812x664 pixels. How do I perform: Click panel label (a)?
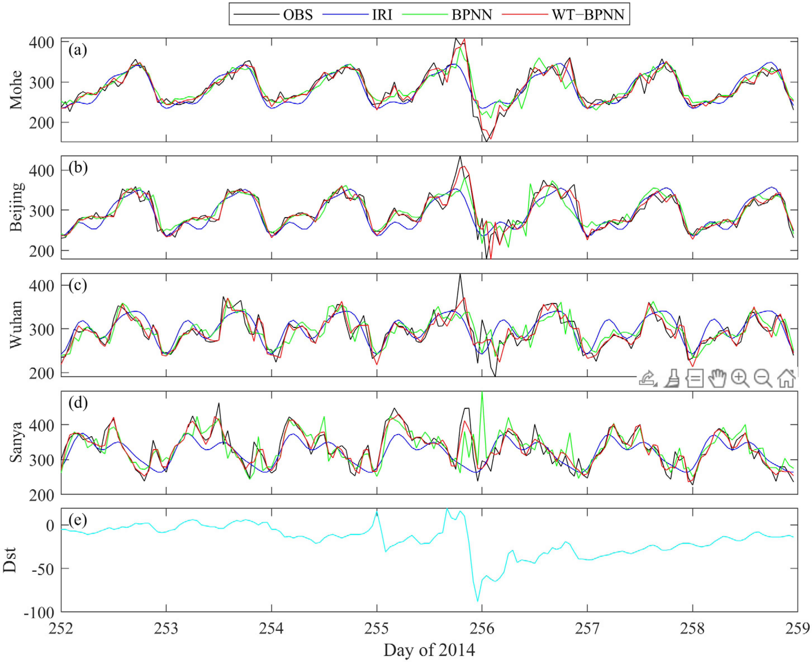(x=78, y=50)
